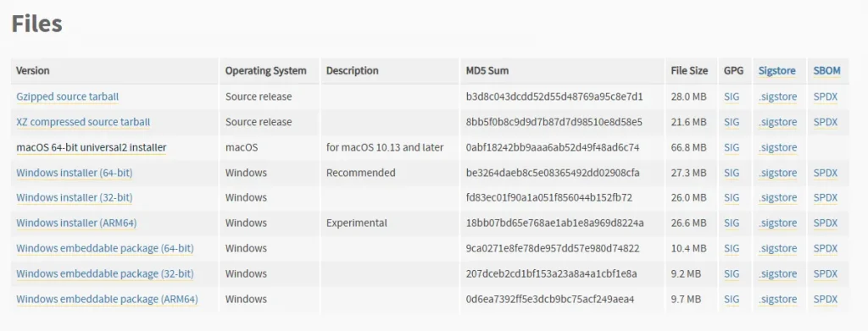Click the 'for macOS 10.13 and later' description

pyautogui.click(x=385, y=147)
